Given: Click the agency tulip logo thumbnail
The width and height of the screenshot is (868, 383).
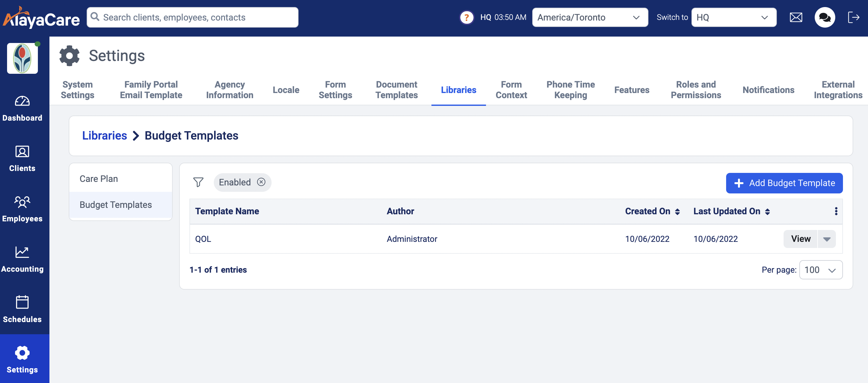Looking at the screenshot, I should tap(22, 58).
